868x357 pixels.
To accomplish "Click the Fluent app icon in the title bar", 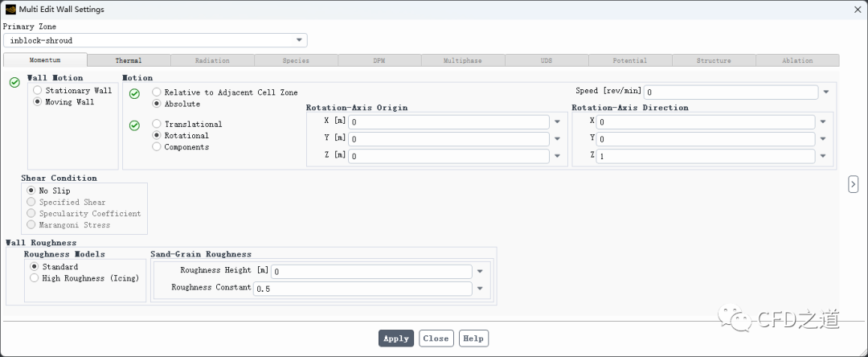I will [10, 9].
